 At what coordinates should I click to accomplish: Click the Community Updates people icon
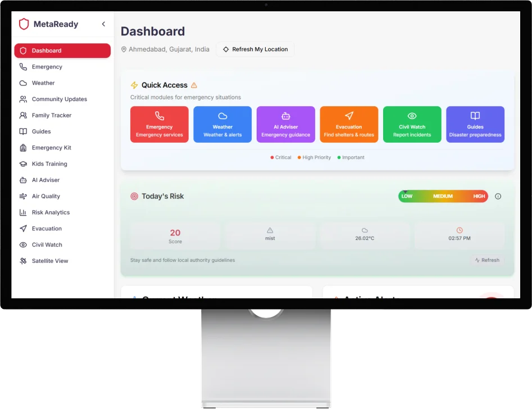23,99
